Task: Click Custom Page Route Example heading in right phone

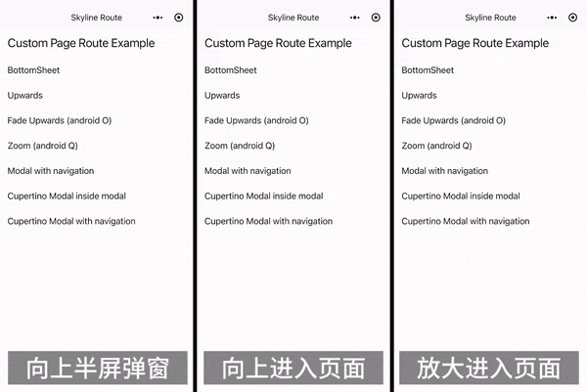Action: tap(475, 43)
